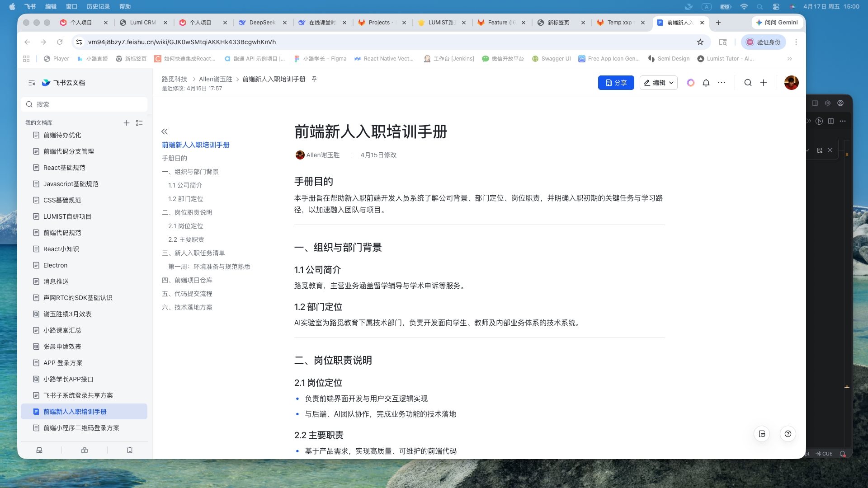
Task: Open the more options (…) menu next to notifications
Action: click(722, 83)
